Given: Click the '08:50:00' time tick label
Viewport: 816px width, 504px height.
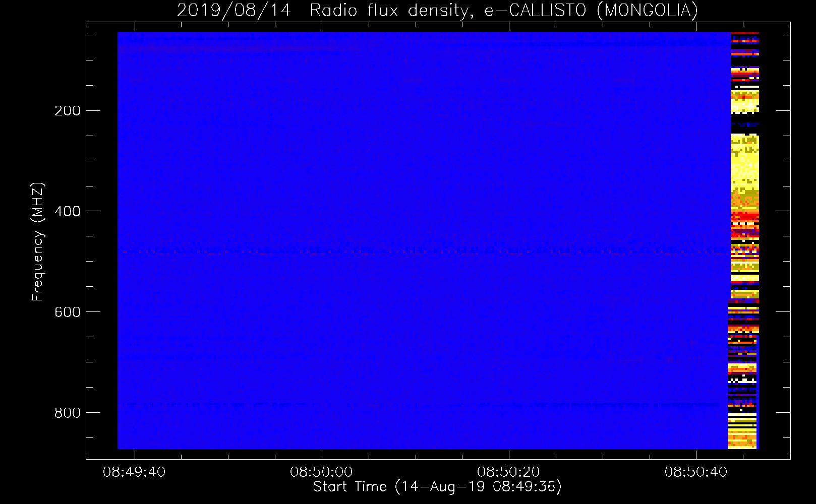Looking at the screenshot, I should point(321,472).
